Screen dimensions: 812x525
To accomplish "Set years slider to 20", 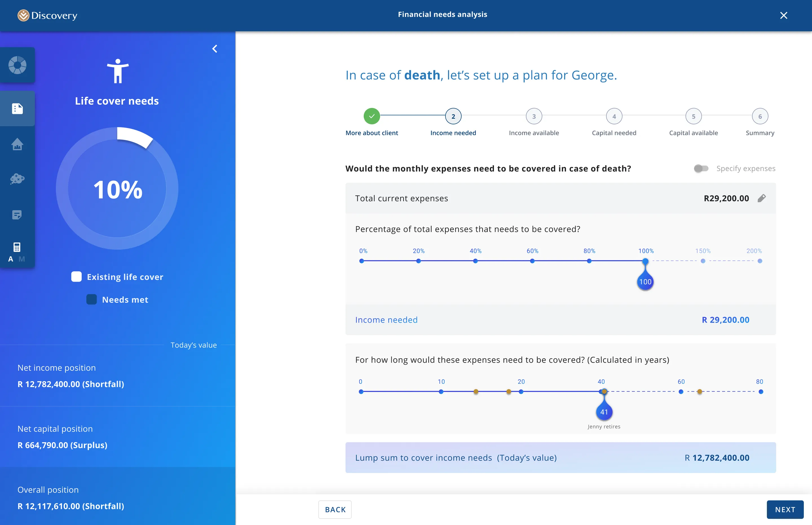I will pos(521,392).
